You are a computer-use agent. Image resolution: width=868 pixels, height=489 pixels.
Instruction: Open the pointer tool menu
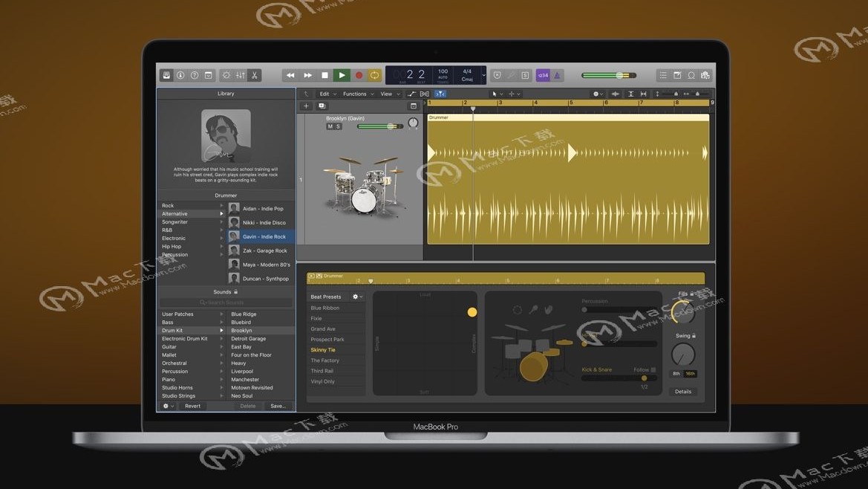[497, 94]
